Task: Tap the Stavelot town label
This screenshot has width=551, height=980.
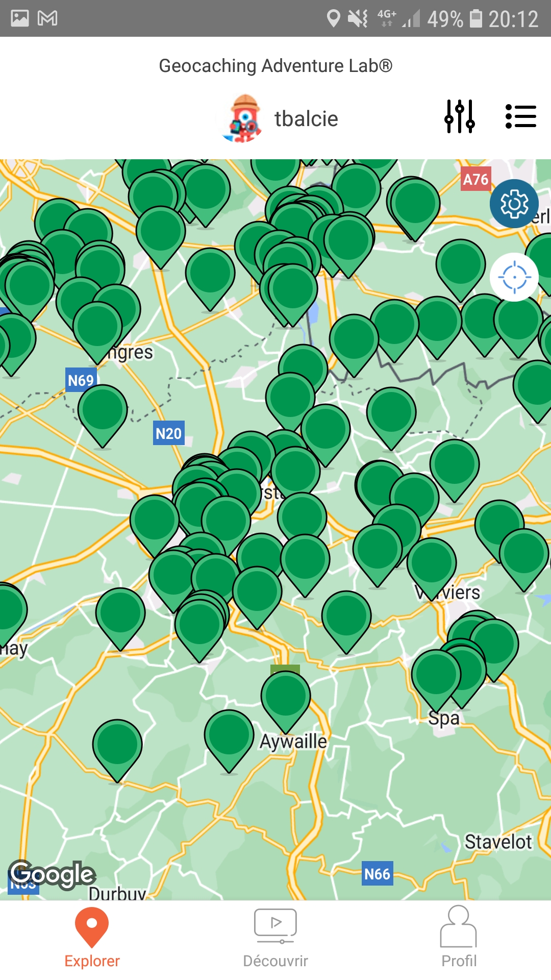Action: (498, 842)
